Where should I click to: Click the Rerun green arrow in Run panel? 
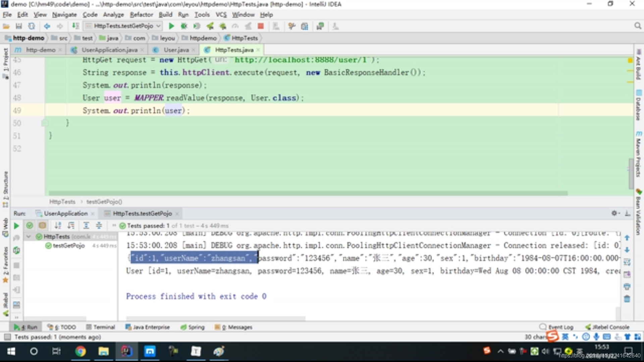click(x=16, y=226)
